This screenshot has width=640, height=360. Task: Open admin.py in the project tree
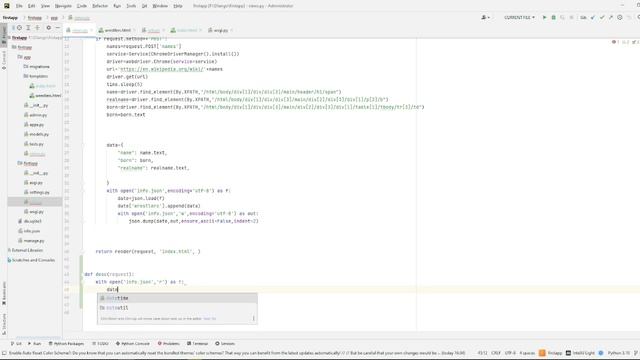[36, 115]
